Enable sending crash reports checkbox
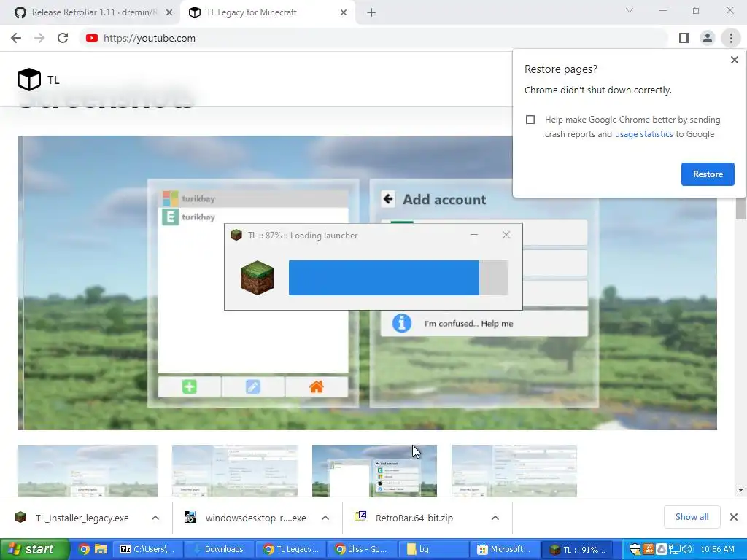This screenshot has height=560, width=747. 530,120
